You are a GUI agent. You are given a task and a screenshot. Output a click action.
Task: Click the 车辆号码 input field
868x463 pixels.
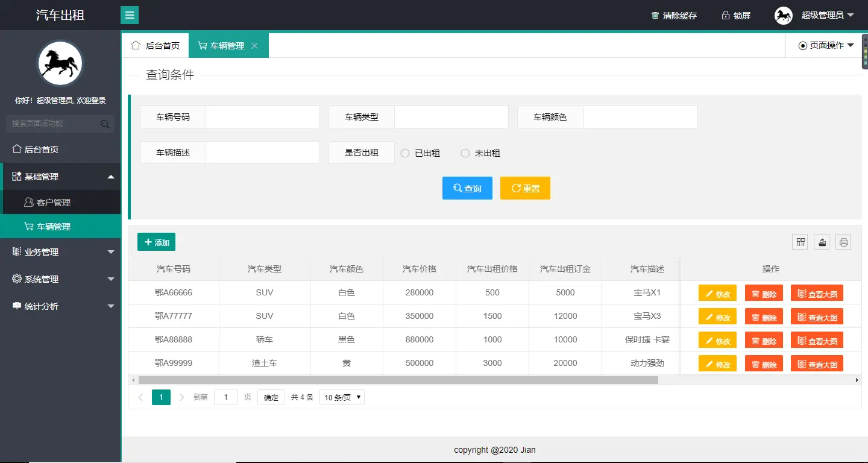coord(263,117)
